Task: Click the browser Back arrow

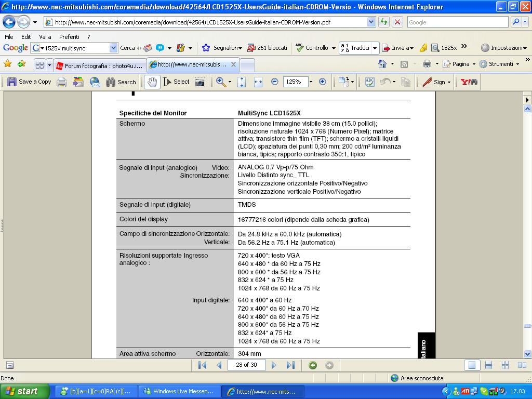Action: pyautogui.click(x=9, y=22)
